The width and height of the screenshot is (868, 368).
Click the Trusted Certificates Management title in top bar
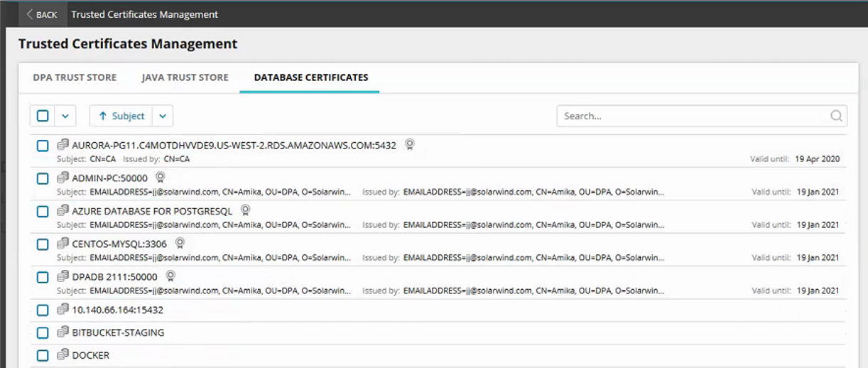point(145,14)
